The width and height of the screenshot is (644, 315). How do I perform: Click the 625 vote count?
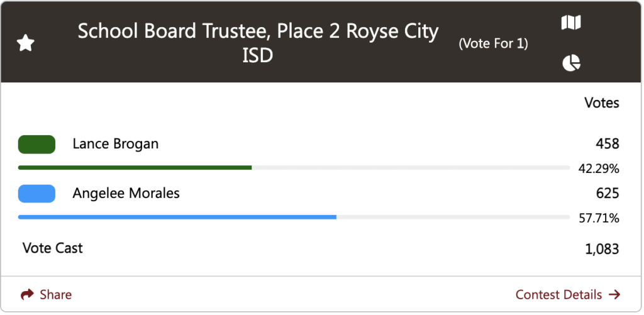(x=608, y=193)
